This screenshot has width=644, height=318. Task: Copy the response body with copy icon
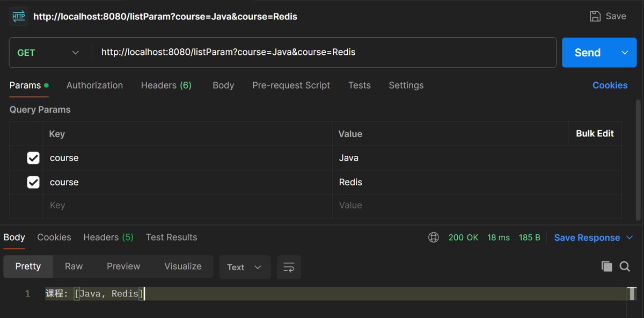coord(607,266)
